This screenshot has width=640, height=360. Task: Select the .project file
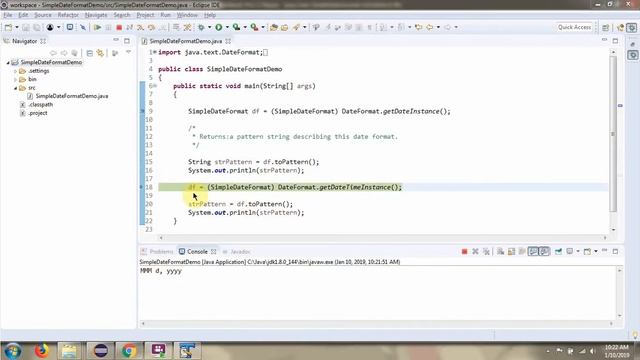[x=38, y=113]
